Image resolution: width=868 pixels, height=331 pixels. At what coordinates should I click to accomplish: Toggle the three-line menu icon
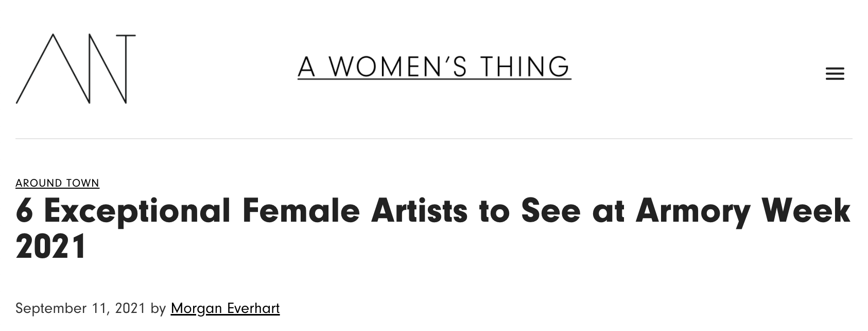click(835, 74)
